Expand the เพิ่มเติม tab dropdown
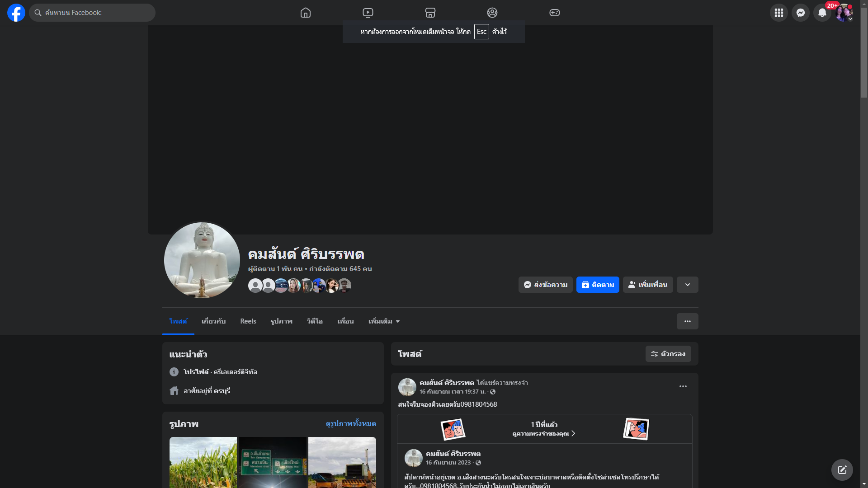Screen dimensions: 868x488 click(384, 321)
